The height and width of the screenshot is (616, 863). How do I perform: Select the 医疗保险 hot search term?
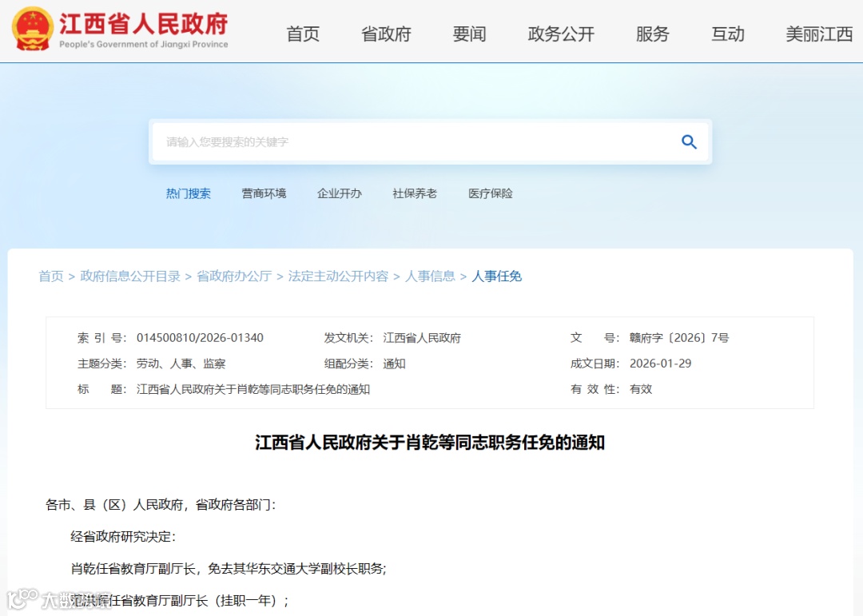click(x=491, y=193)
